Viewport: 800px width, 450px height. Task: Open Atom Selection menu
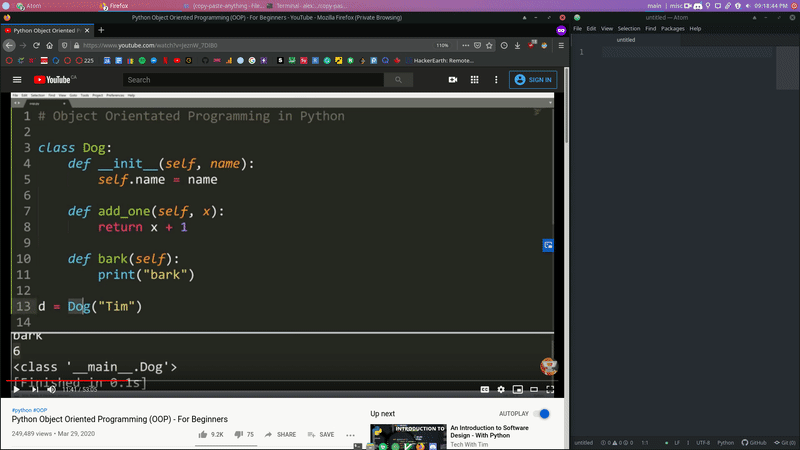629,29
